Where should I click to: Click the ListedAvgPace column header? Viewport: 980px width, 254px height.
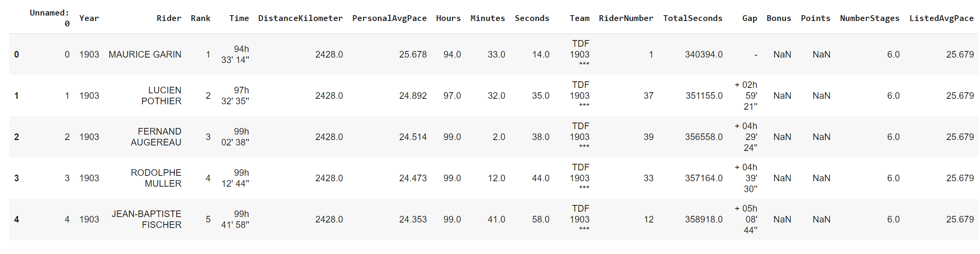click(941, 18)
